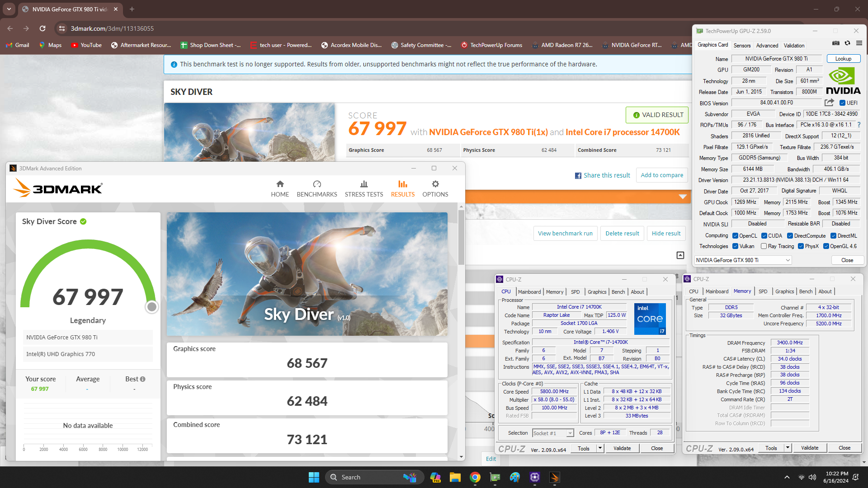Click the site info icon in address bar
The width and height of the screenshot is (868, 488).
(x=62, y=28)
